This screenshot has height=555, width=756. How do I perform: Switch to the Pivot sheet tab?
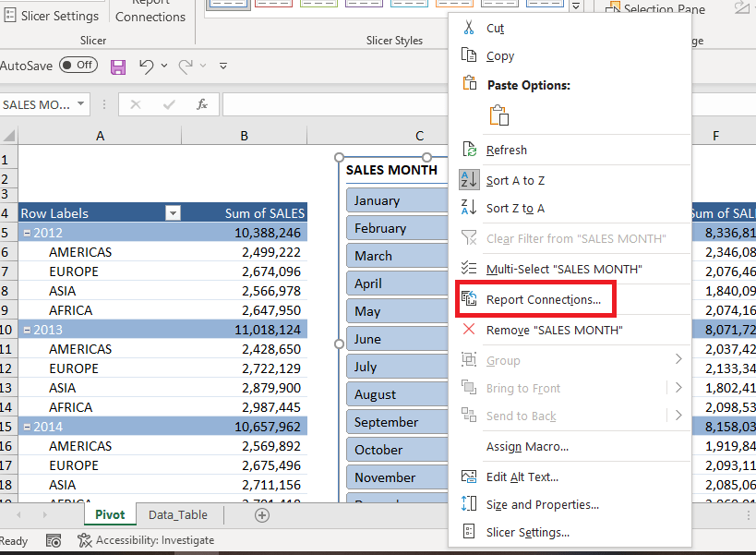click(x=110, y=514)
